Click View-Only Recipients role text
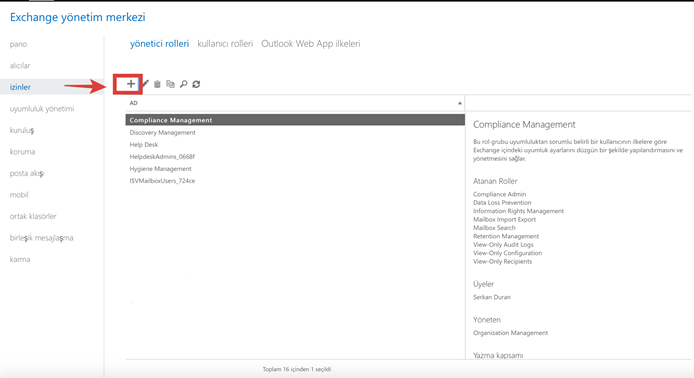 pyautogui.click(x=502, y=262)
